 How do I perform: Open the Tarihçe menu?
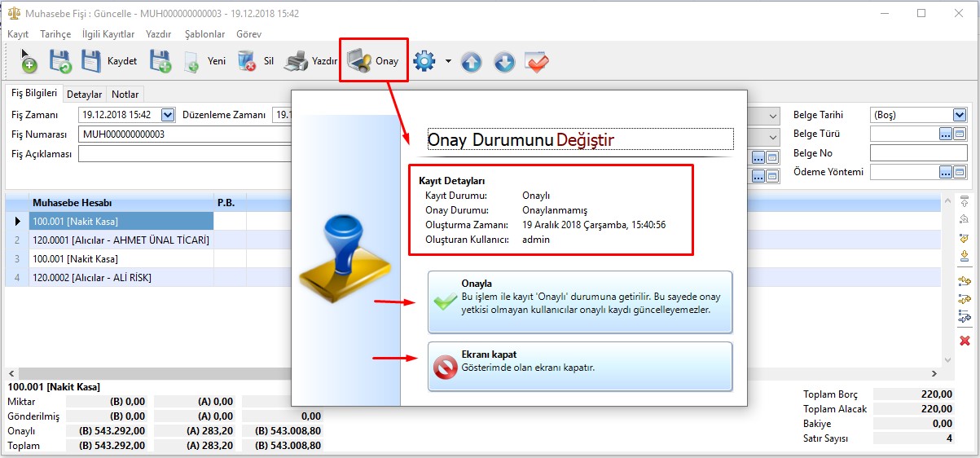point(55,34)
